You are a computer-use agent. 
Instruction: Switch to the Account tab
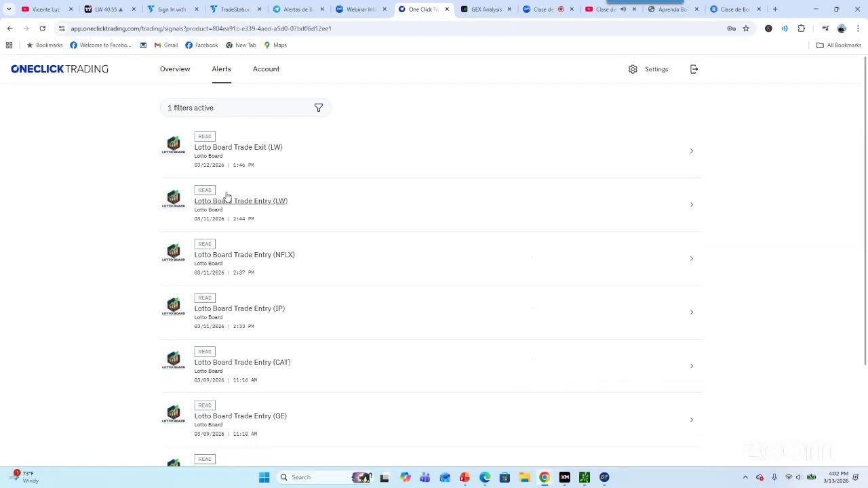tap(266, 69)
